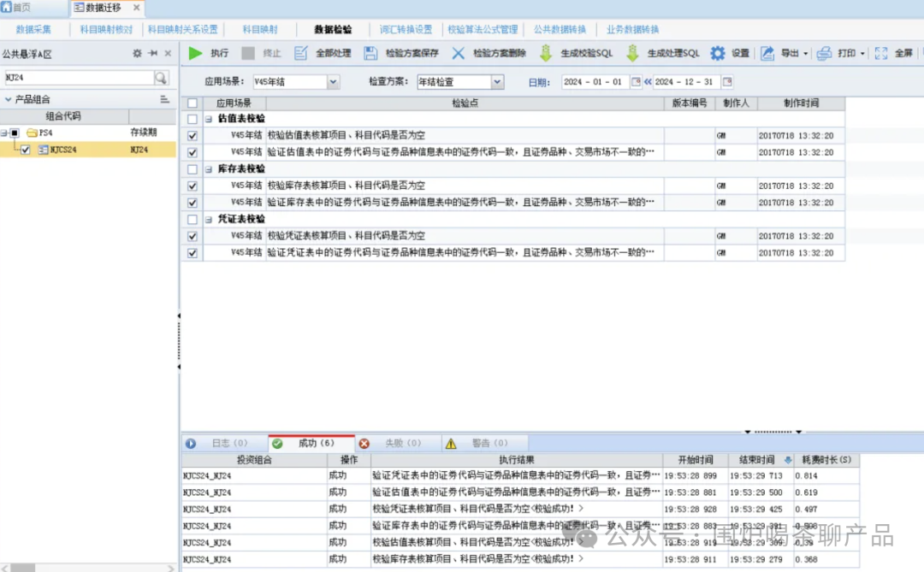This screenshot has width=924, height=572.
Task: Switch to the 科目映射关系设置 tab
Action: 183,29
